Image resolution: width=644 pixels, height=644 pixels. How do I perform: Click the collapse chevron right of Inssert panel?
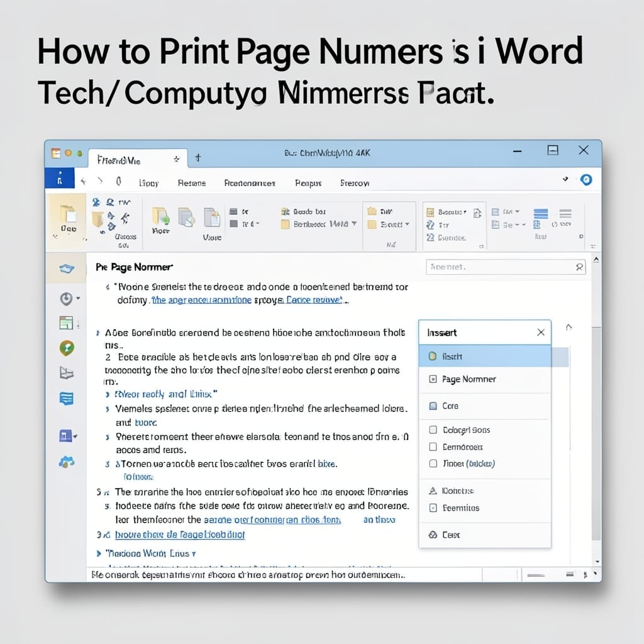pyautogui.click(x=569, y=327)
